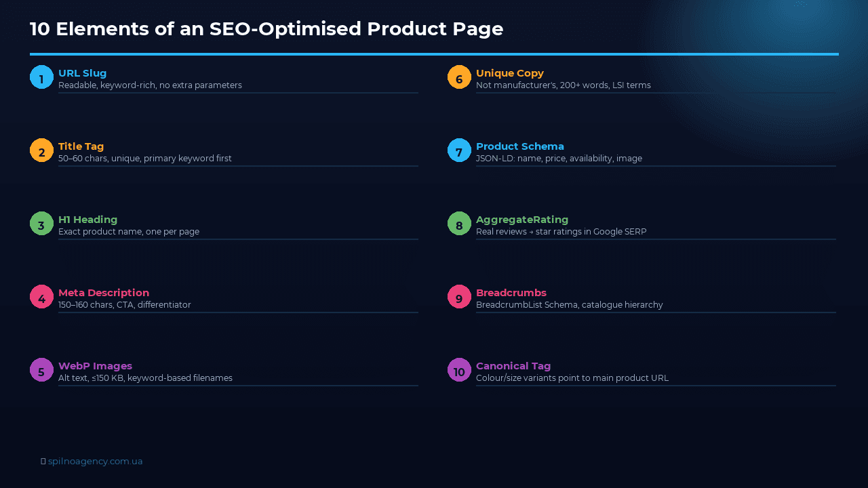
Task: Open the spilnoagency.com.ua link
Action: 95,462
